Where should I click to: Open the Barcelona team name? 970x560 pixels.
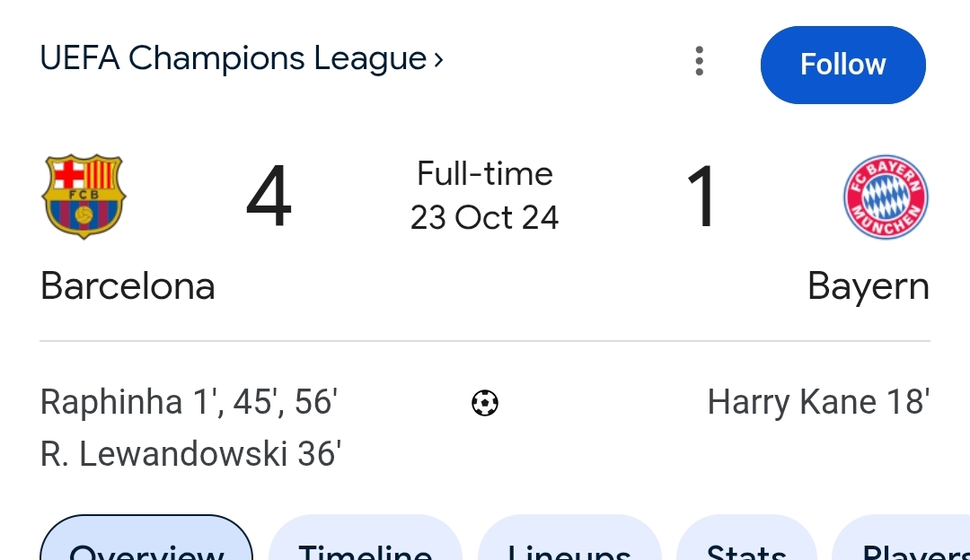click(128, 287)
